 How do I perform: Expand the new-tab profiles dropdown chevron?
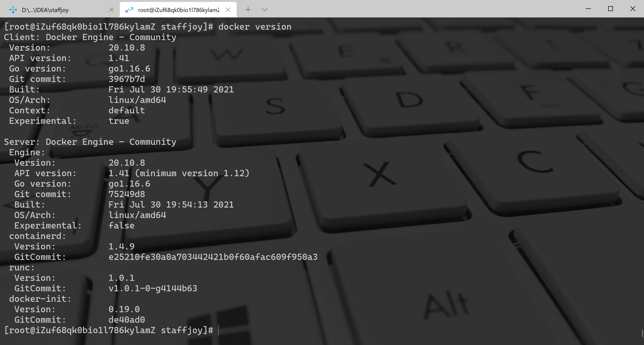tap(265, 10)
